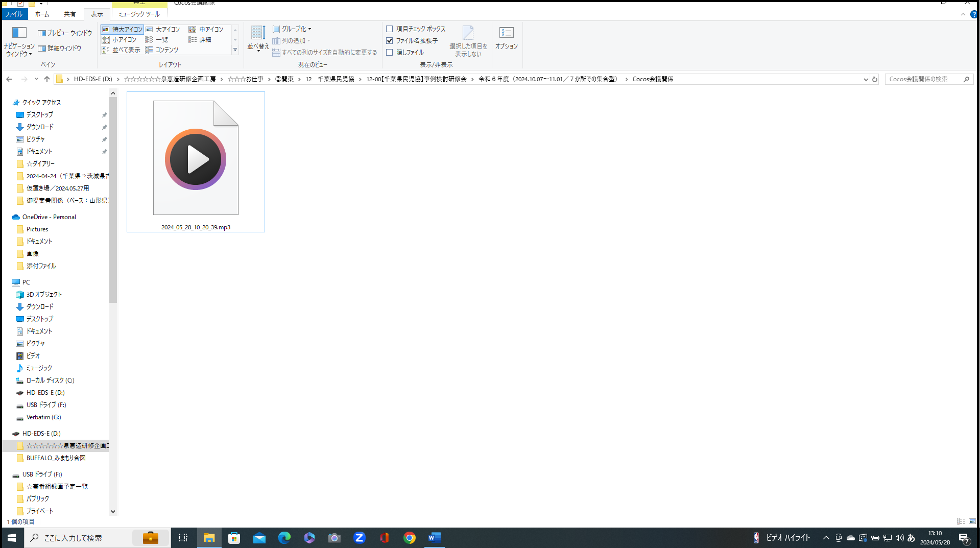Select 中アイコン layout
This screenshot has height=548, width=980.
206,29
